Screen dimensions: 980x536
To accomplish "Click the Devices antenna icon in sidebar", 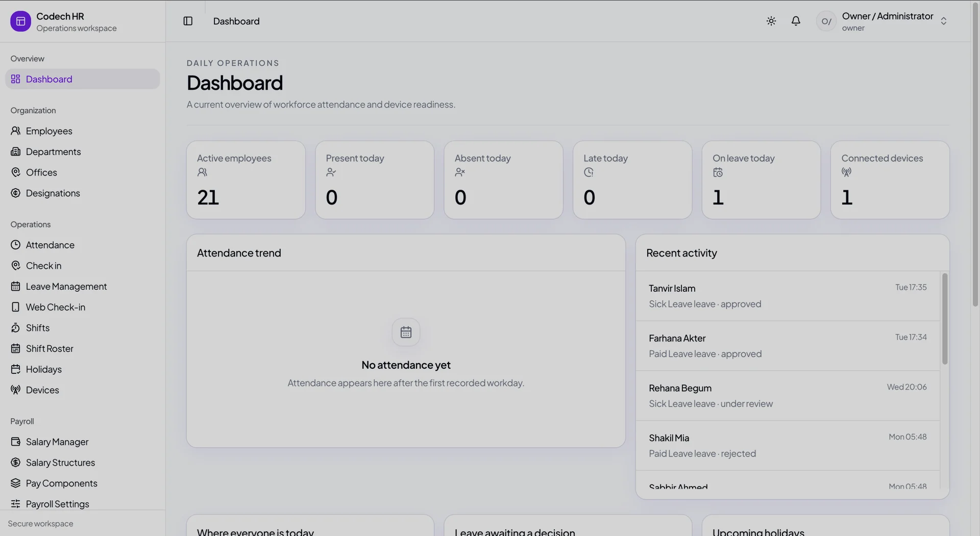I will (16, 390).
